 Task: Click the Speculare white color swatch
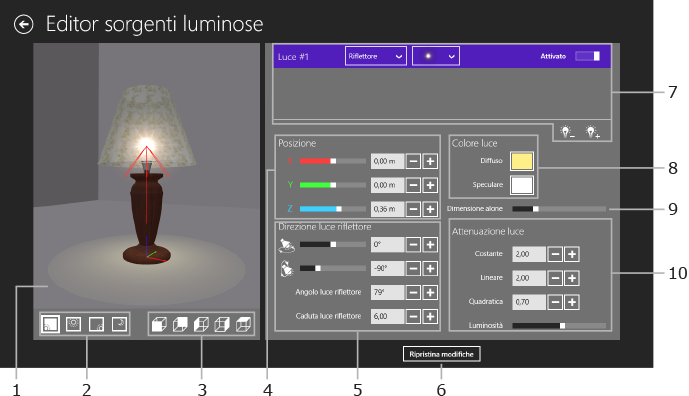522,185
